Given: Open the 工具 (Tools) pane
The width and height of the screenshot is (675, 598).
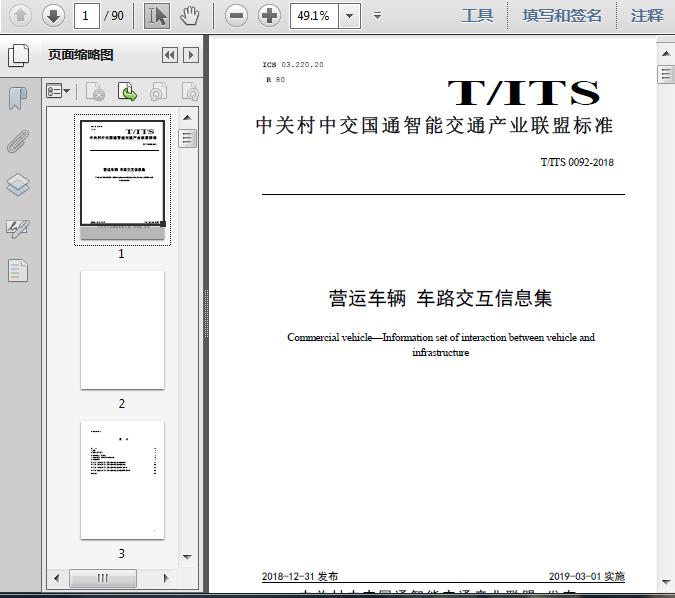Looking at the screenshot, I should click(x=477, y=16).
